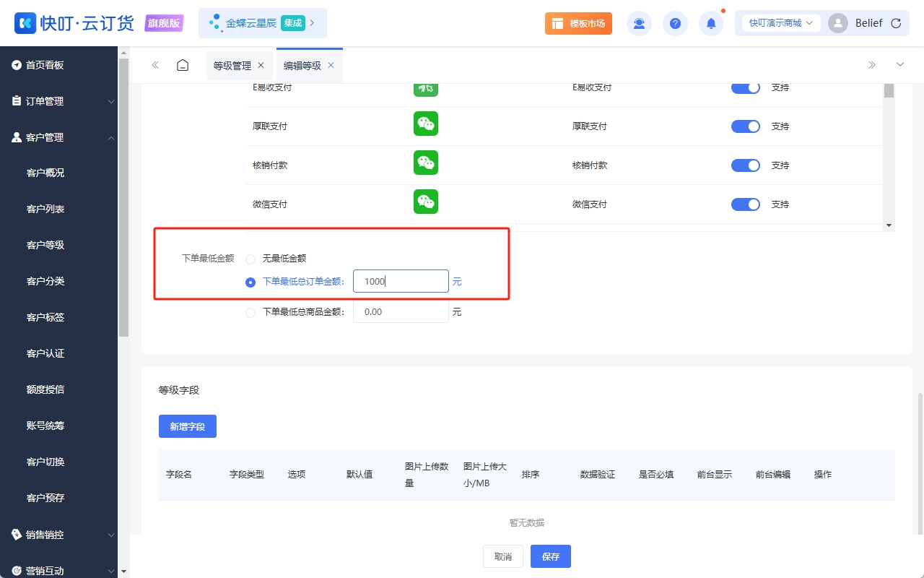
Task: Click the 旗舰版 edition badge
Action: 164,23
